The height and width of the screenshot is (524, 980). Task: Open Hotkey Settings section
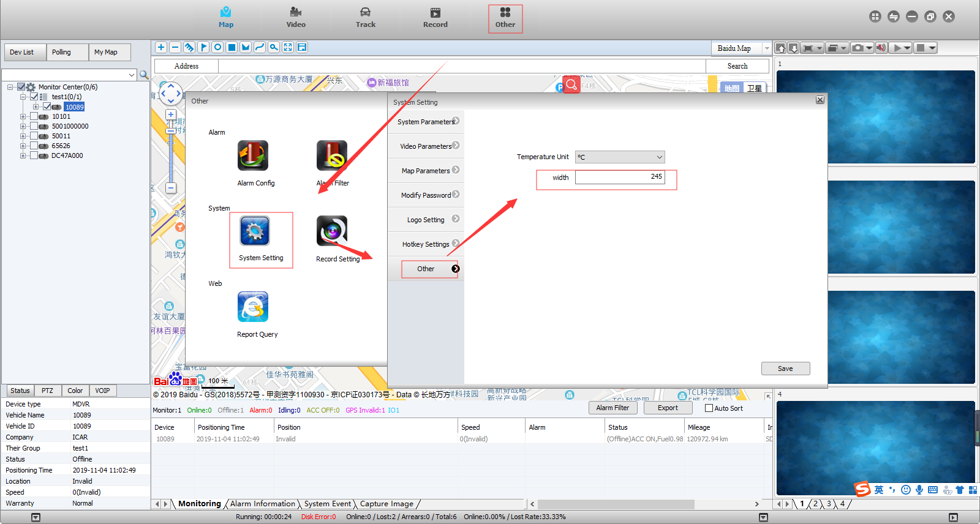tap(426, 244)
